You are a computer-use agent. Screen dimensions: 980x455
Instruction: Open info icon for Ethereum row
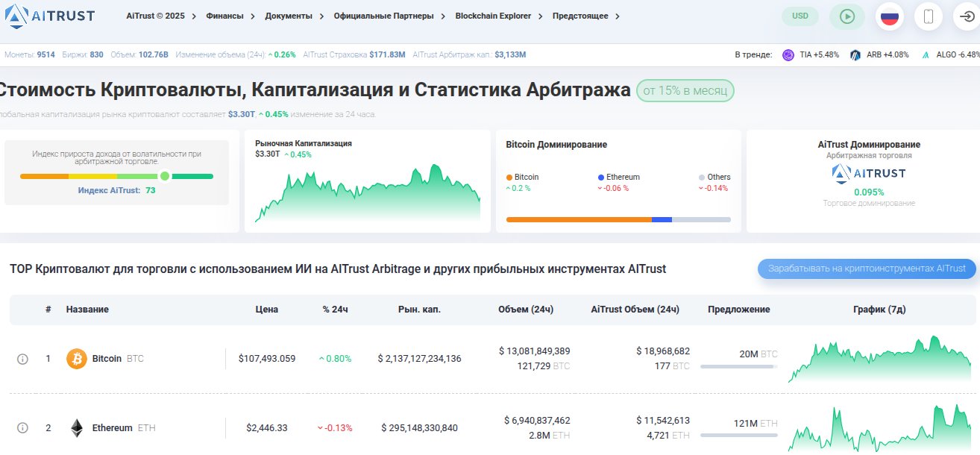(22, 428)
